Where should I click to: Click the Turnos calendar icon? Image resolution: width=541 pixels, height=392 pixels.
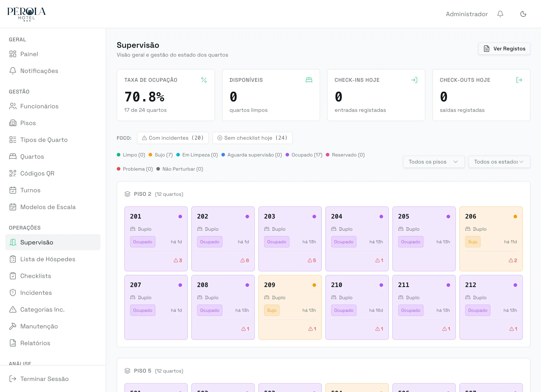point(13,190)
